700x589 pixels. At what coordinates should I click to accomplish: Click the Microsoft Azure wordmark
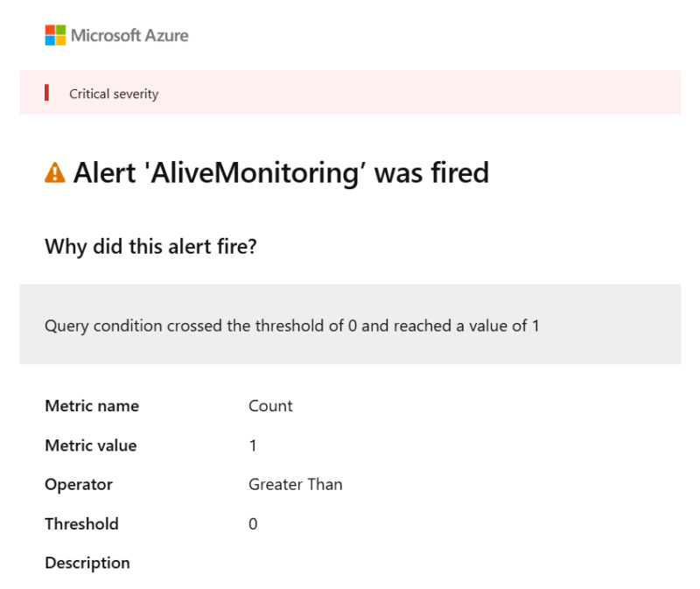[x=129, y=36]
